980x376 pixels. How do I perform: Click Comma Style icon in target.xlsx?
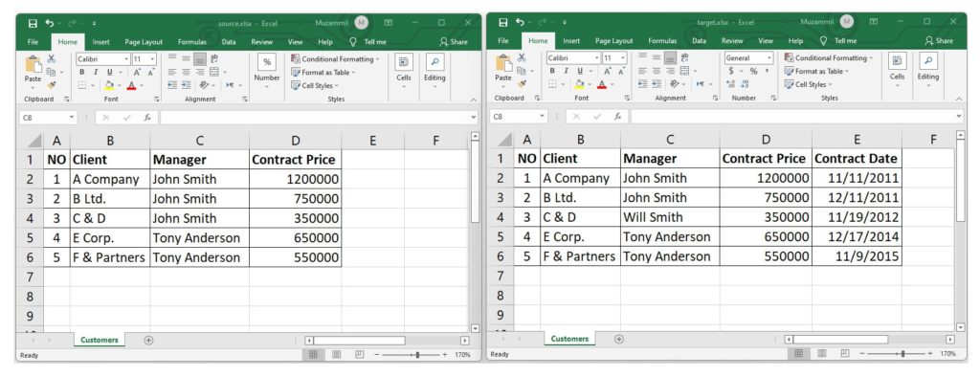coord(767,71)
